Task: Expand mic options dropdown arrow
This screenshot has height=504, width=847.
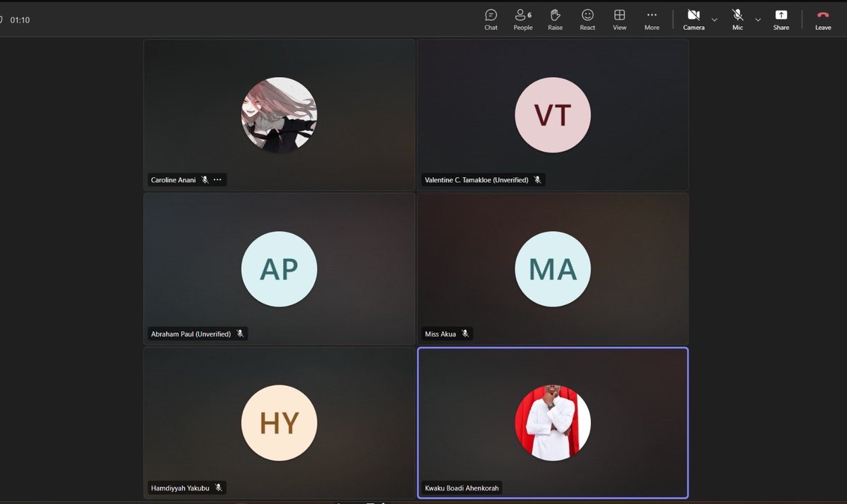Action: coord(758,20)
